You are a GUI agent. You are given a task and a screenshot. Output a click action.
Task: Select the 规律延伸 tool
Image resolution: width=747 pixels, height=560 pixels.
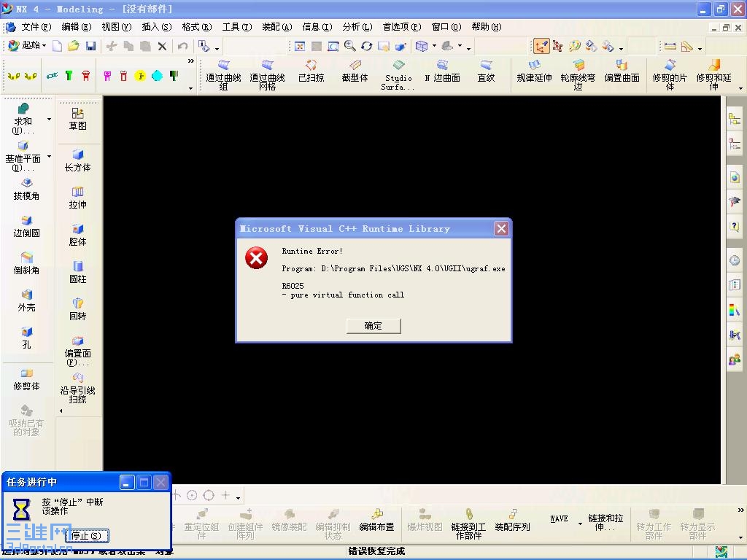click(534, 71)
